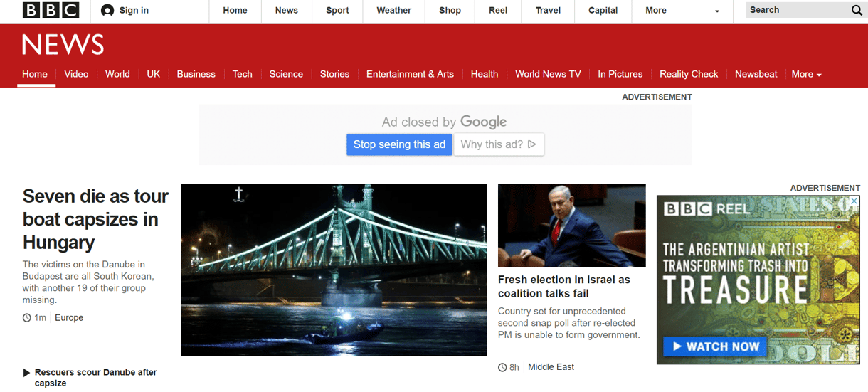Click Why this ad? button

(x=498, y=144)
